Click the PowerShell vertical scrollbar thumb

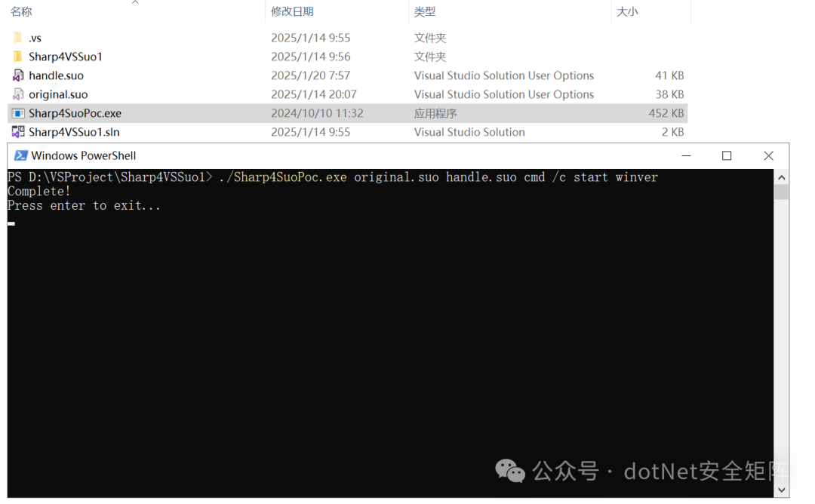(x=781, y=192)
